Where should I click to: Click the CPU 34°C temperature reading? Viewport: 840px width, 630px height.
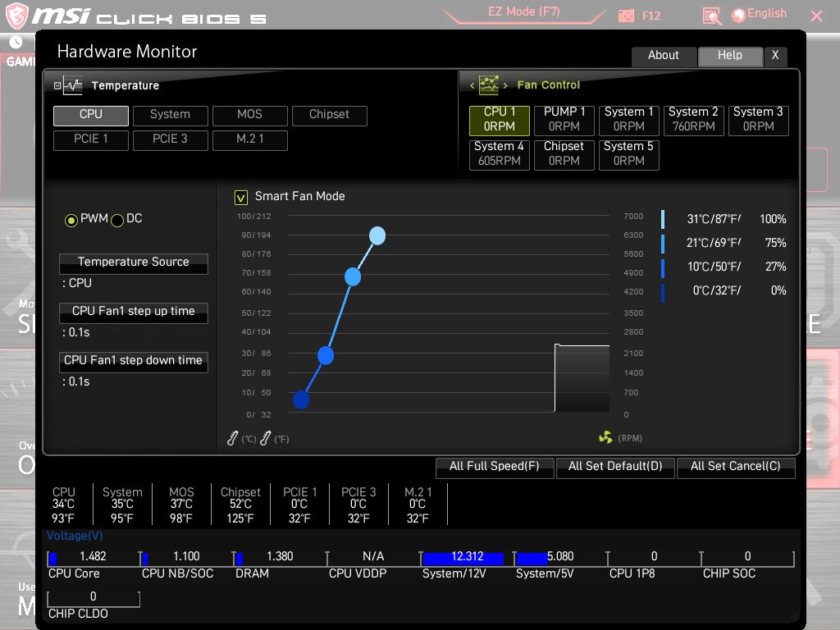63,504
